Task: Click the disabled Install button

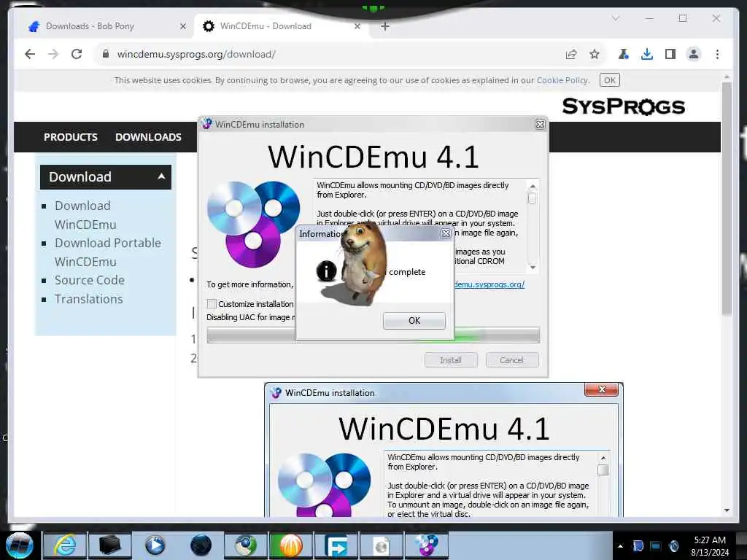Action: (451, 360)
